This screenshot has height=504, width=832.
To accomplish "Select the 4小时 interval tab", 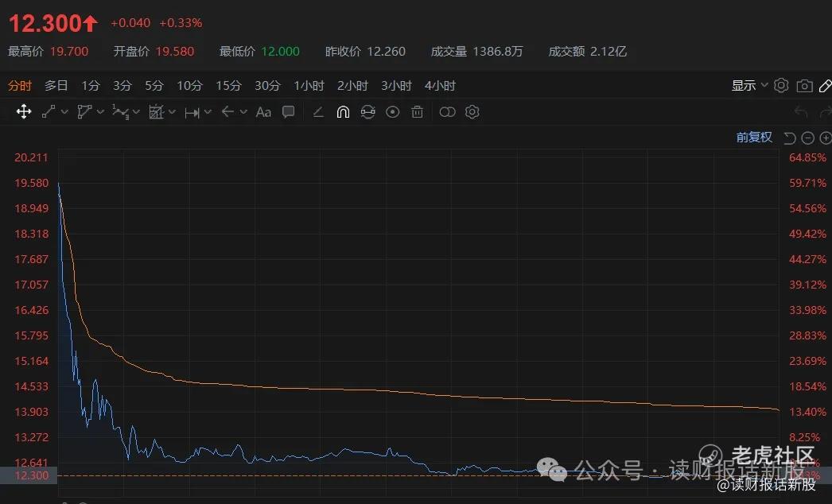I will (x=440, y=85).
